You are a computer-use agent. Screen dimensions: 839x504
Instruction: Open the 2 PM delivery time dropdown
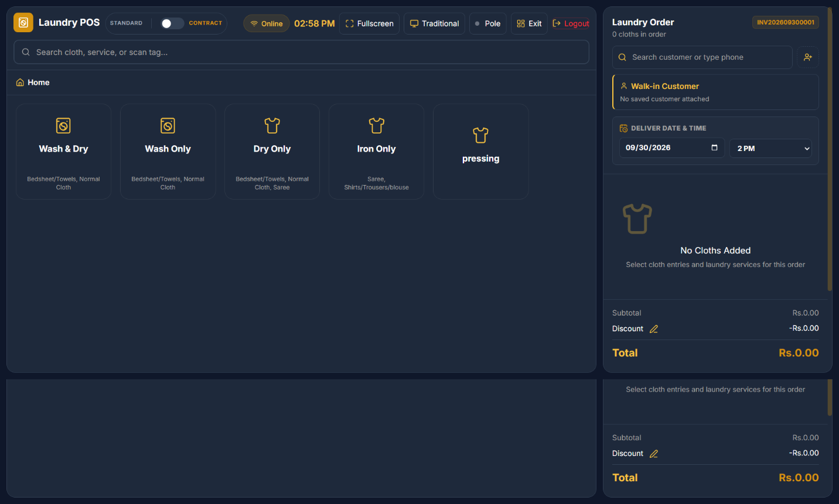click(x=771, y=149)
